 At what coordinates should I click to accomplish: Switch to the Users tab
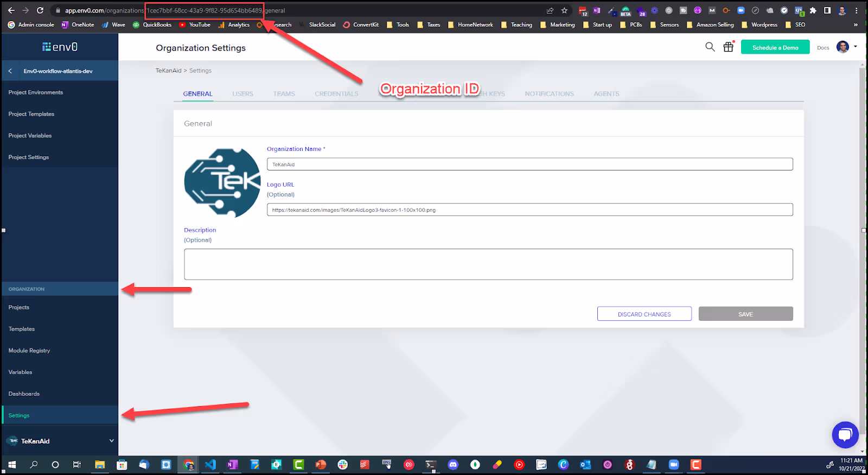[242, 94]
